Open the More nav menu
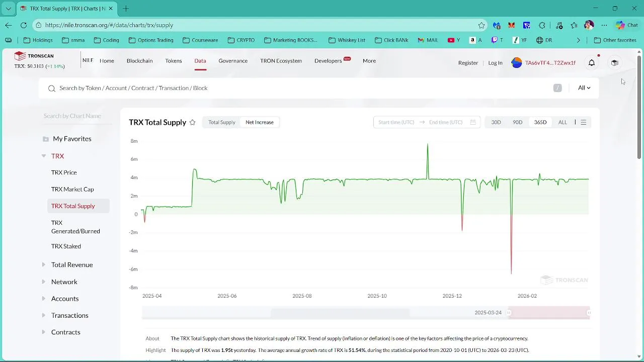The width and height of the screenshot is (644, 362). (x=369, y=61)
